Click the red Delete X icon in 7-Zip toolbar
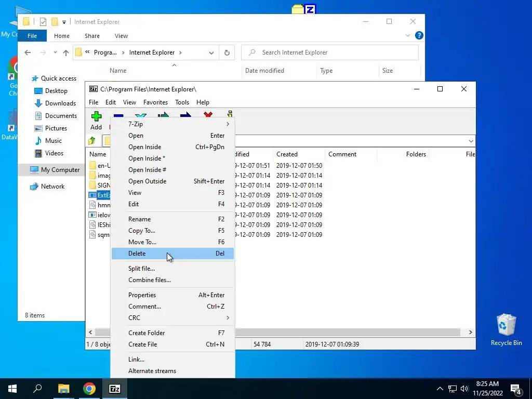Screen dimensions: 532x399 pos(208,115)
